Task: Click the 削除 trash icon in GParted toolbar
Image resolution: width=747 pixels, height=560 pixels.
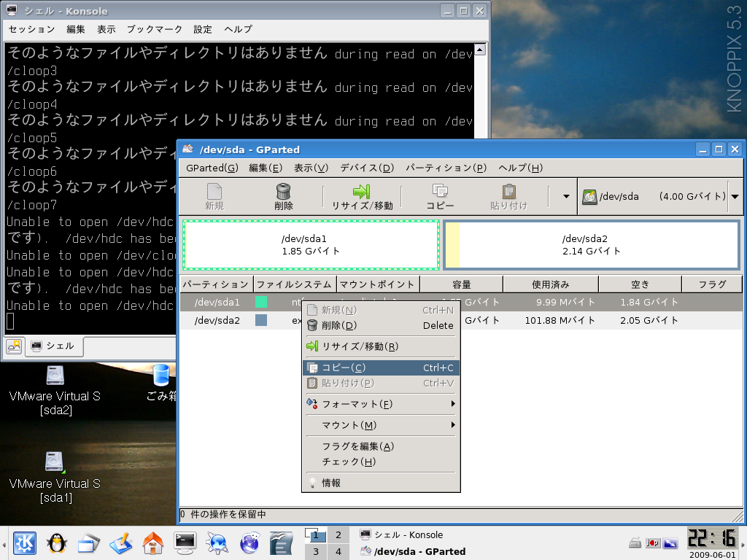Action: pyautogui.click(x=283, y=192)
